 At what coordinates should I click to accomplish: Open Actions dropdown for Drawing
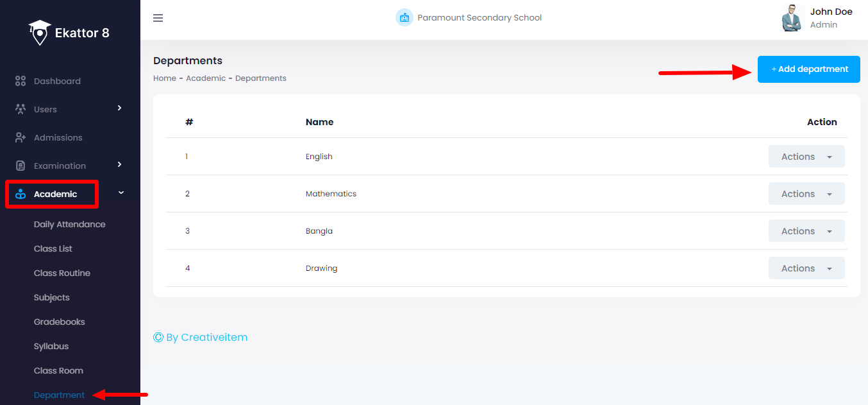pos(806,268)
